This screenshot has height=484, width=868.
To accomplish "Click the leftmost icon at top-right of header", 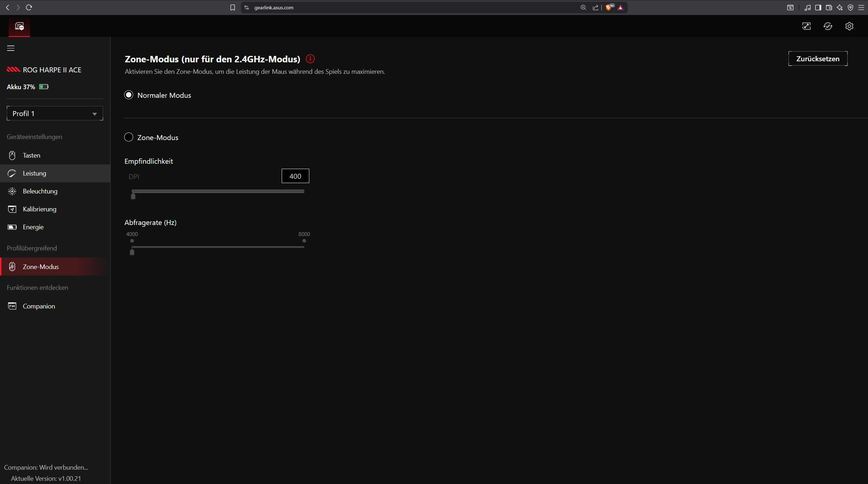I will (806, 26).
